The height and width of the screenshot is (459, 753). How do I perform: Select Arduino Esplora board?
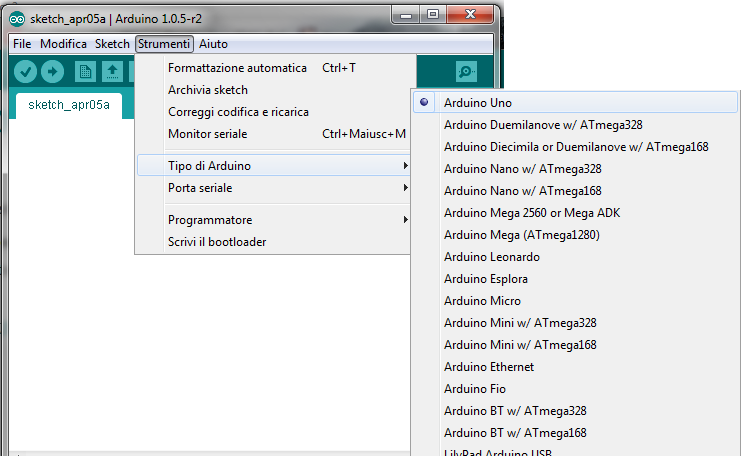575,279
